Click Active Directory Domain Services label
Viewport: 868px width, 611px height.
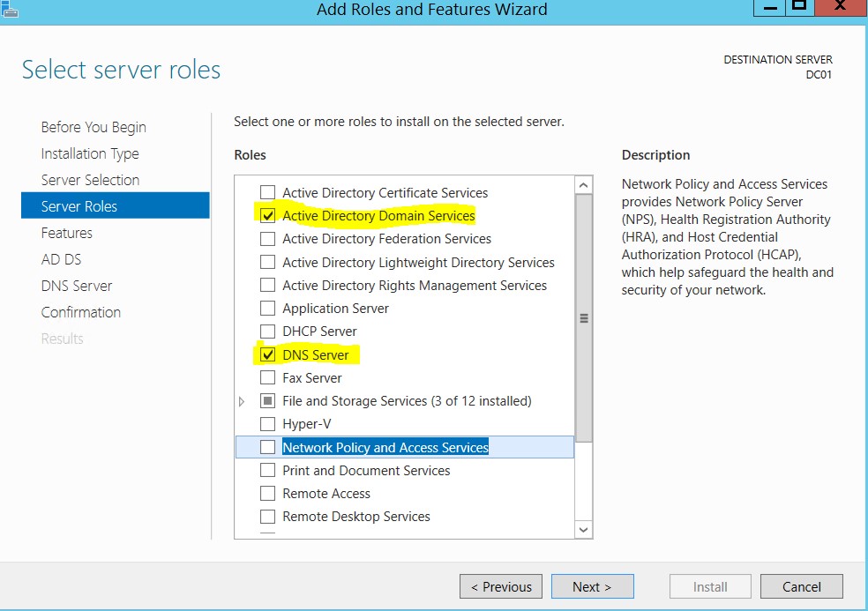(x=378, y=215)
